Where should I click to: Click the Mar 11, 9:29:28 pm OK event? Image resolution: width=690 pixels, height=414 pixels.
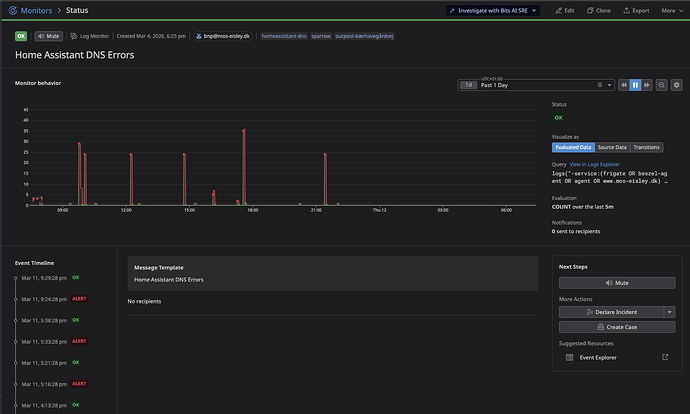[x=50, y=278]
